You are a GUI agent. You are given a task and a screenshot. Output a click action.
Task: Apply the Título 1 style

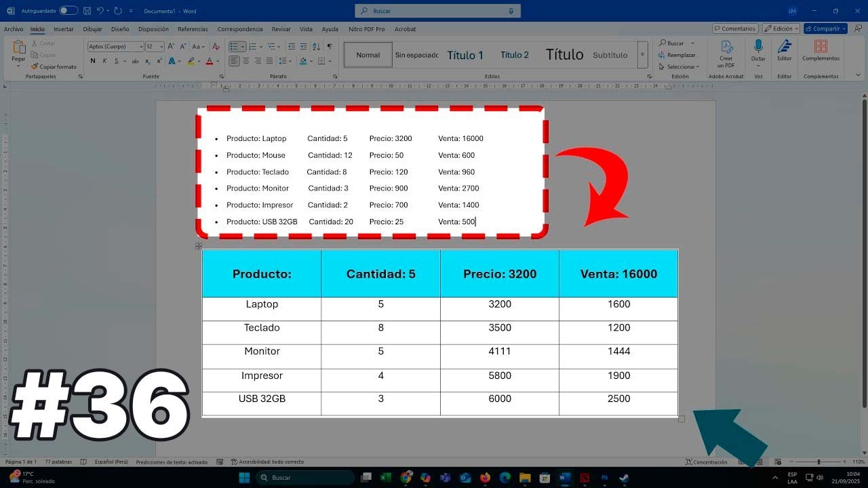(465, 55)
